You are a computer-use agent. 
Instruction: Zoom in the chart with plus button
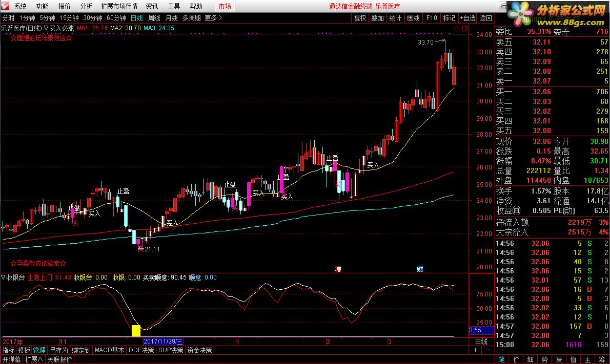pyautogui.click(x=475, y=350)
